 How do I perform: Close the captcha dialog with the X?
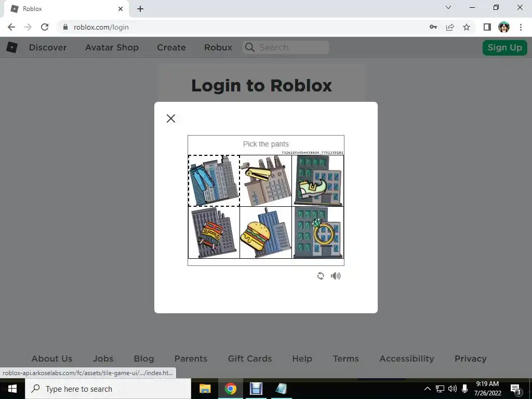[171, 118]
